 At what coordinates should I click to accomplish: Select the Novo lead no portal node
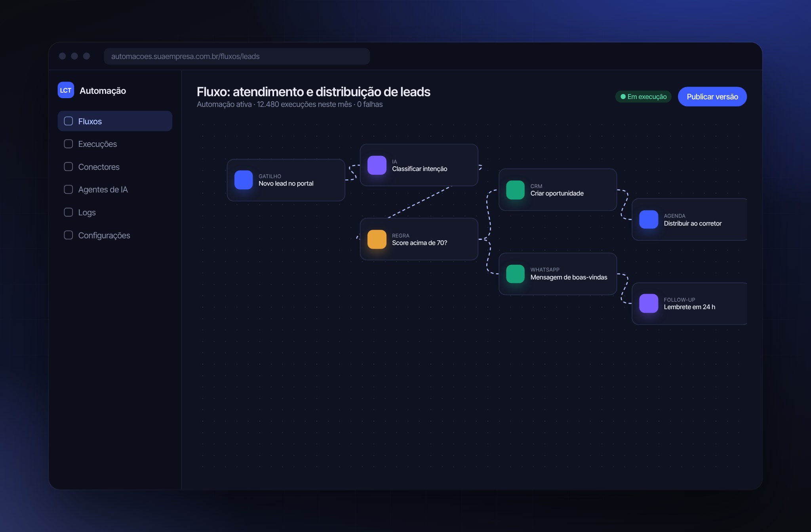(286, 180)
